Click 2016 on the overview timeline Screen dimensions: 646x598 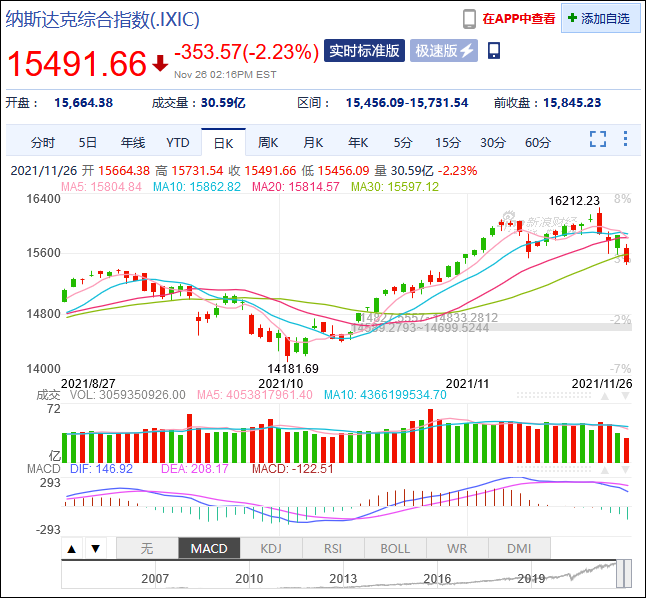coord(437,579)
